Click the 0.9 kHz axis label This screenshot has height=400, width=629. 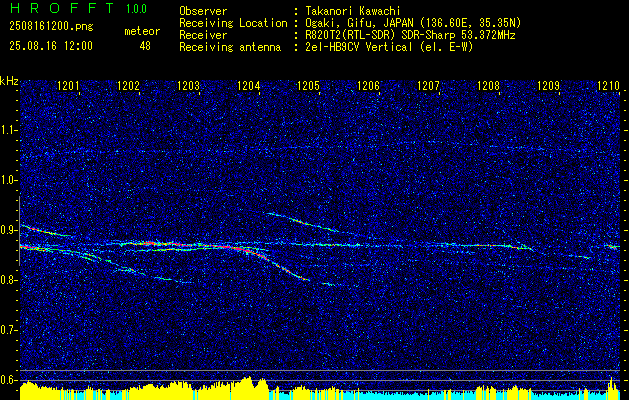click(x=9, y=230)
